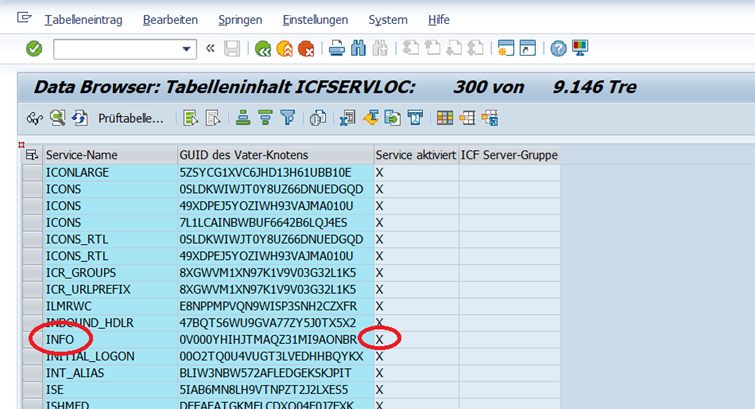Click the local file export icon
755x409 pixels.
pos(393,118)
